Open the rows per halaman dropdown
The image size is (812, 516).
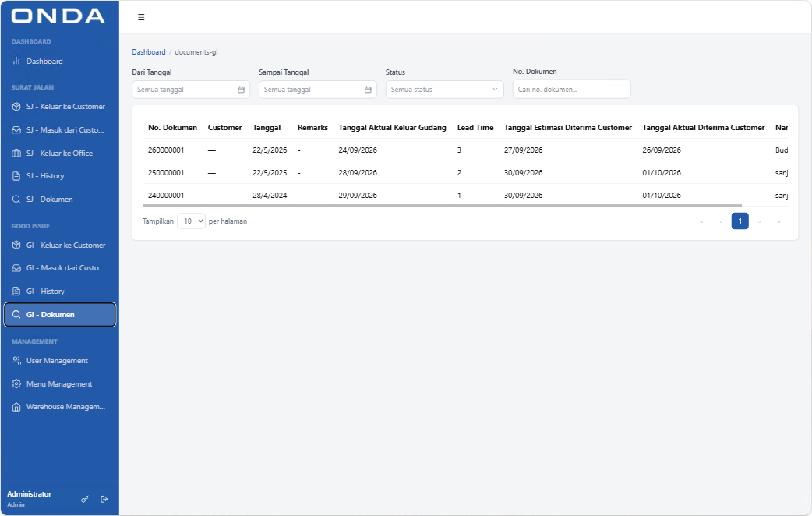click(x=191, y=221)
